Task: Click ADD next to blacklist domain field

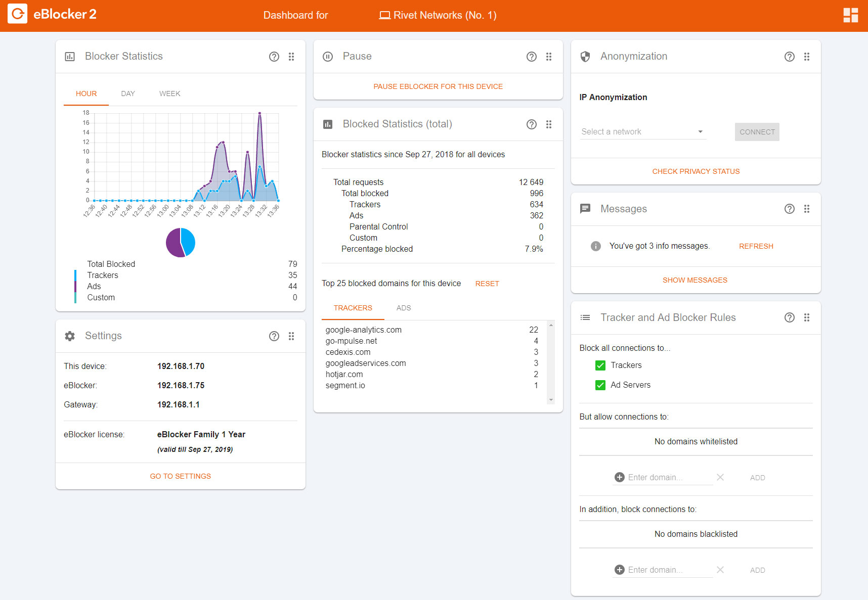Action: click(x=757, y=570)
